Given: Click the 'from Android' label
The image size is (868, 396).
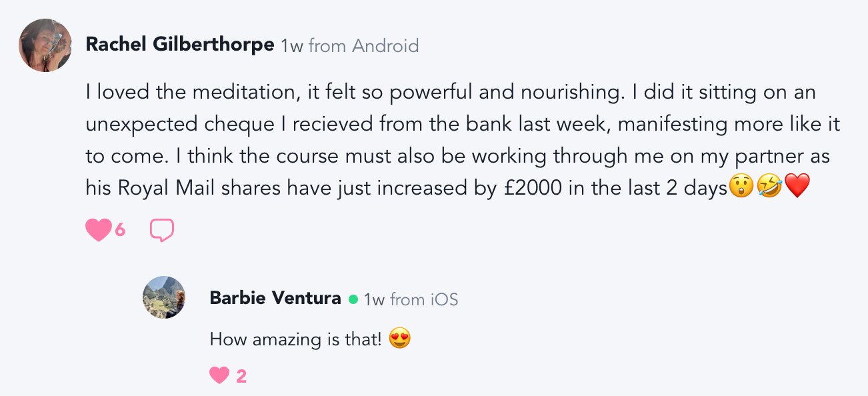Looking at the screenshot, I should coord(364,46).
